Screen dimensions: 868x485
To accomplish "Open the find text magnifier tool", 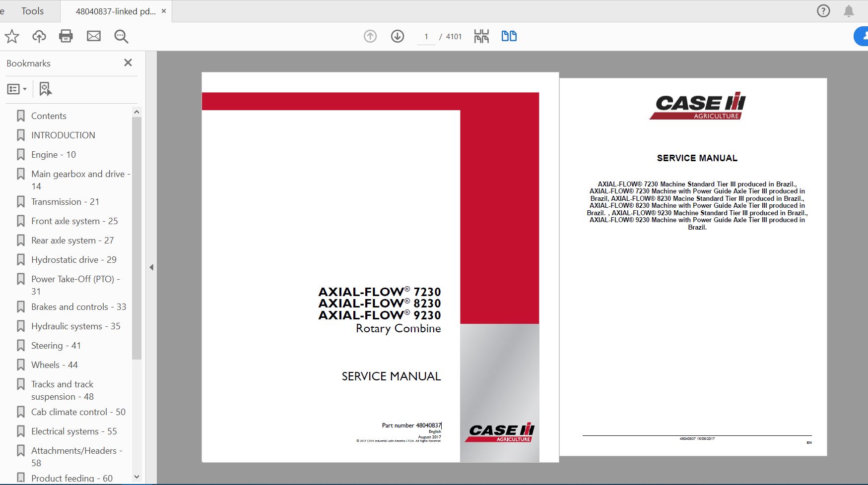I will [121, 36].
